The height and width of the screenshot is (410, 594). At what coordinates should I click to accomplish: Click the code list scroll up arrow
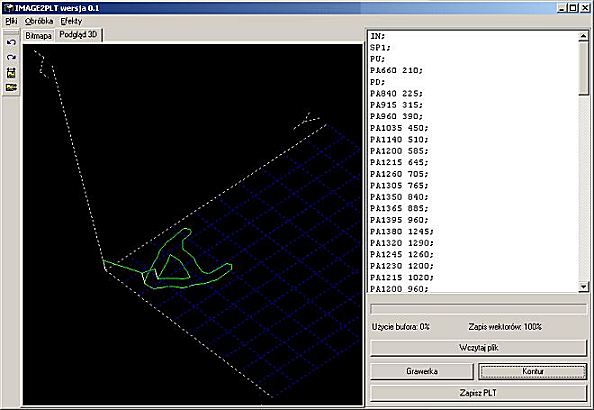point(583,36)
